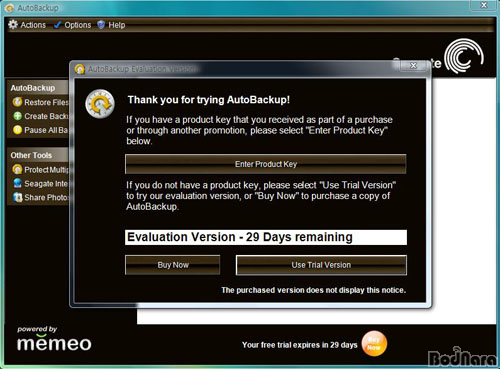Open the Actions menu
500x369 pixels.
tap(27, 25)
